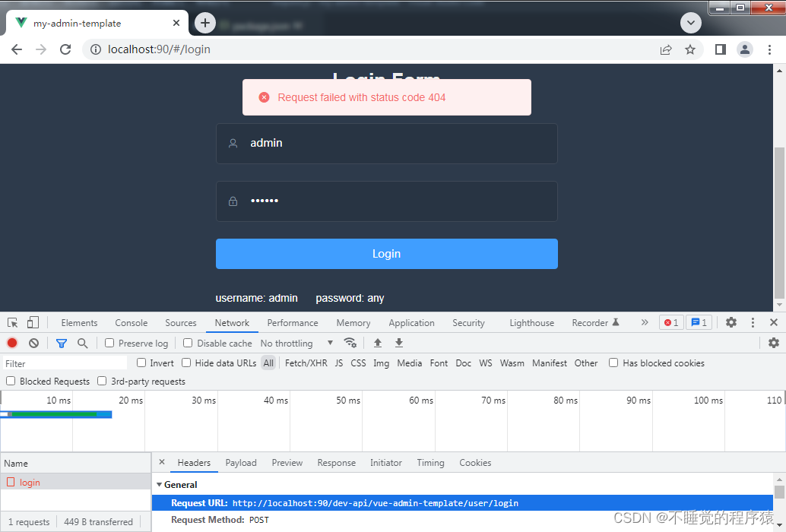This screenshot has height=532, width=786.
Task: Enable Hide data URLs
Action: [x=186, y=363]
